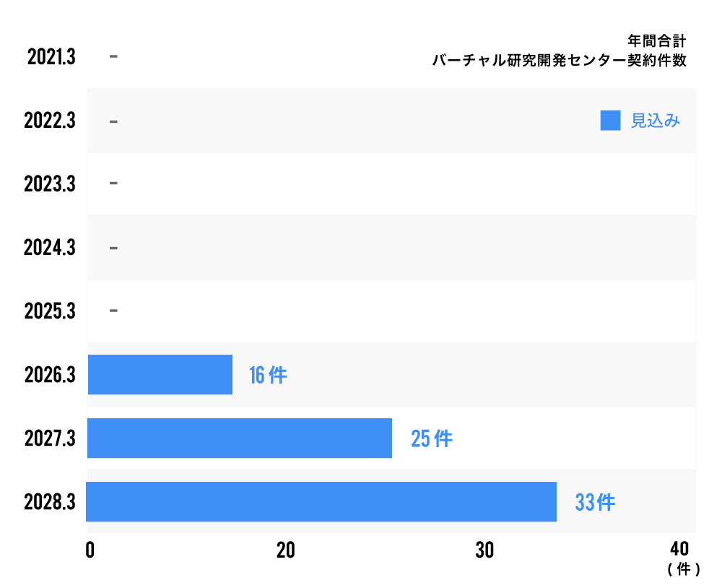Viewport: 722px width, 588px height.
Task: Select the 見込み legend label
Action: (x=656, y=121)
